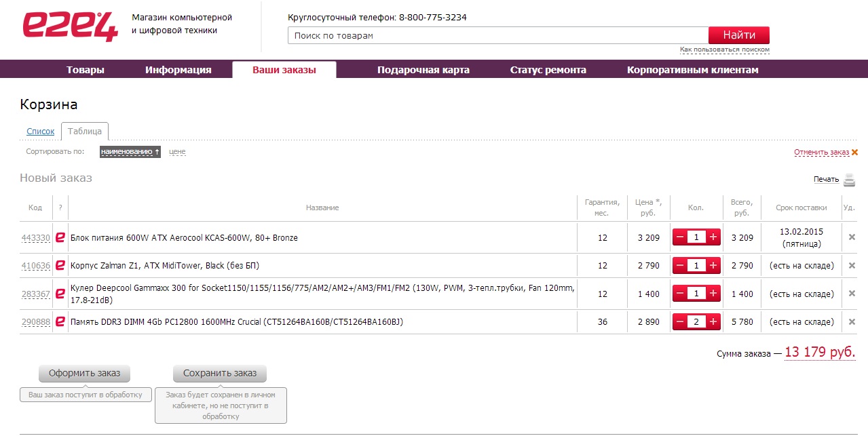This screenshot has height=436, width=868.
Task: Focus the Поиск по товарам search field
Action: (x=498, y=35)
